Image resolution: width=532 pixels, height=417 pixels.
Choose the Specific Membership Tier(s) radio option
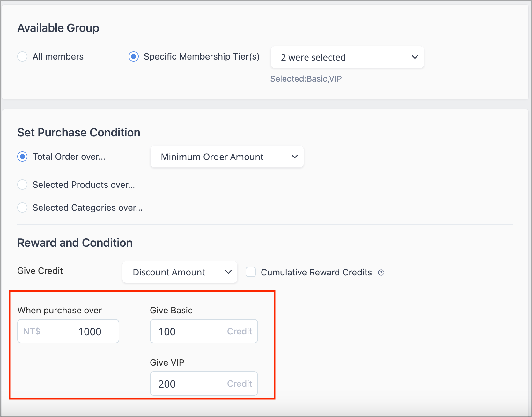point(134,57)
